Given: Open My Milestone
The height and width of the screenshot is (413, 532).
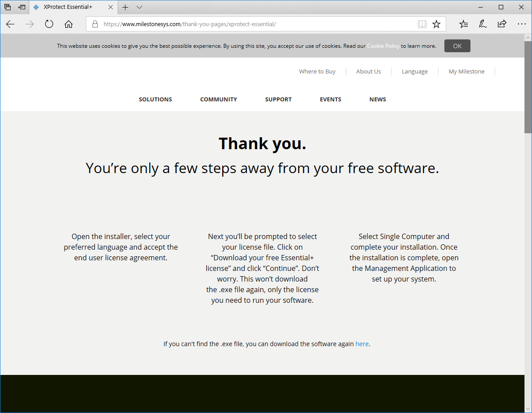Looking at the screenshot, I should [466, 72].
